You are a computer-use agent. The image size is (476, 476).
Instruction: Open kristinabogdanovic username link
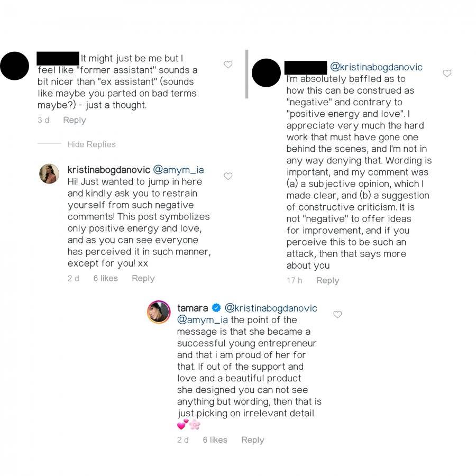pos(108,170)
